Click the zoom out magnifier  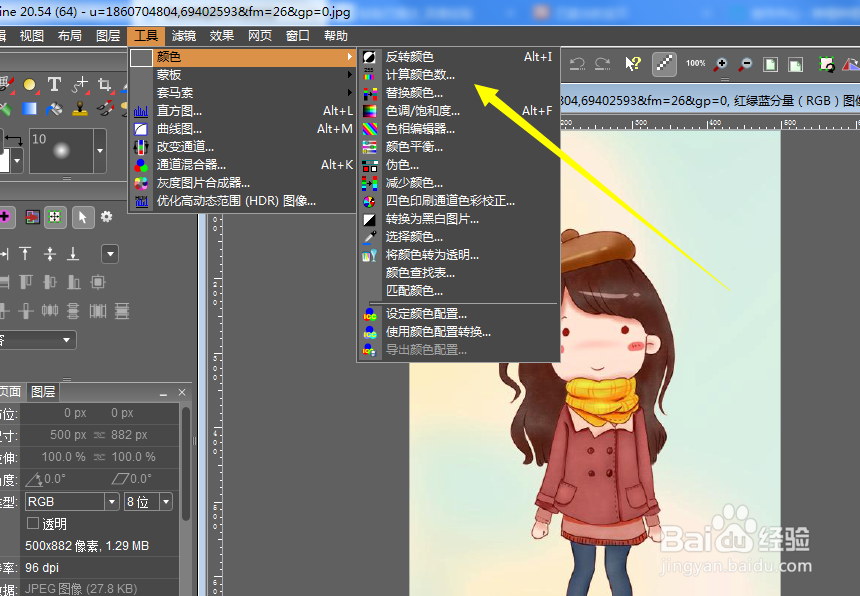[745, 64]
